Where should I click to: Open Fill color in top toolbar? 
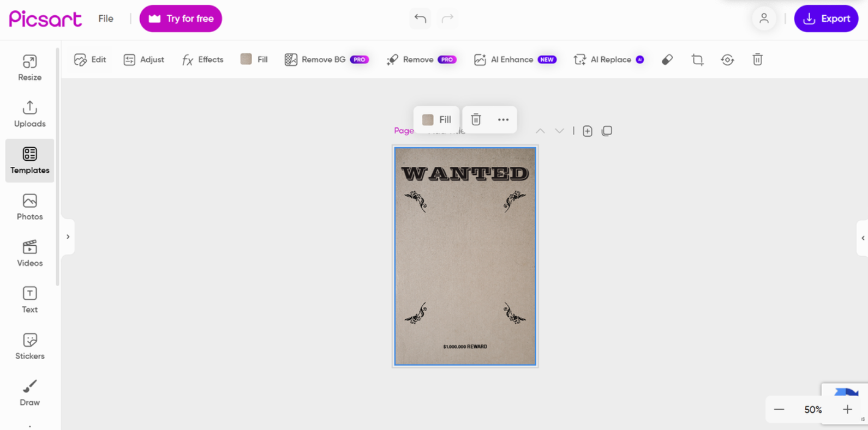click(254, 59)
